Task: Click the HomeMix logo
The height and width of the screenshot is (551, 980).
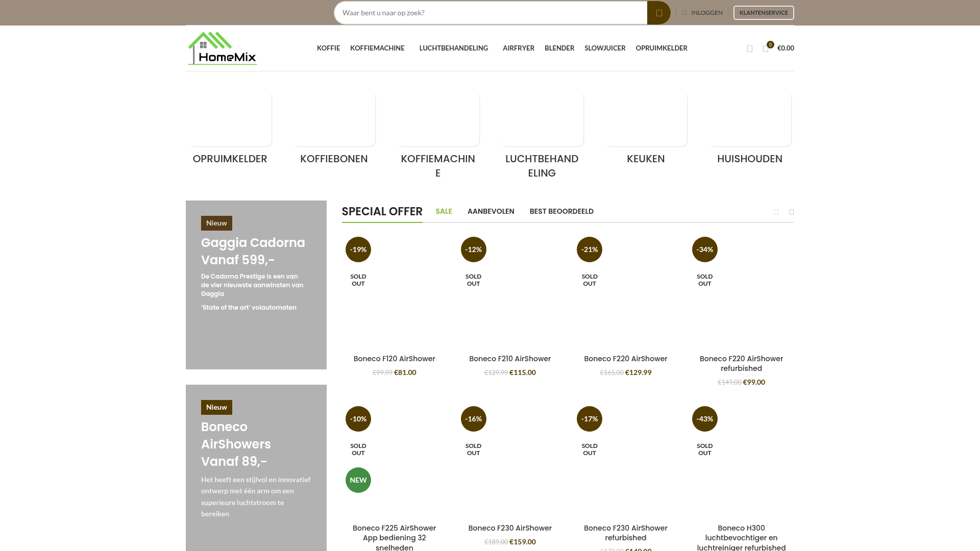Action: point(223,48)
